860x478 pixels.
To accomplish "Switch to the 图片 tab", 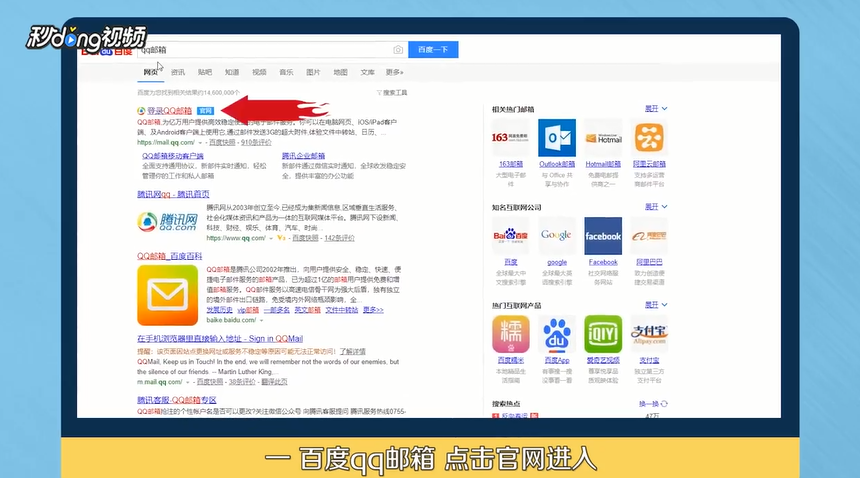I will [313, 72].
